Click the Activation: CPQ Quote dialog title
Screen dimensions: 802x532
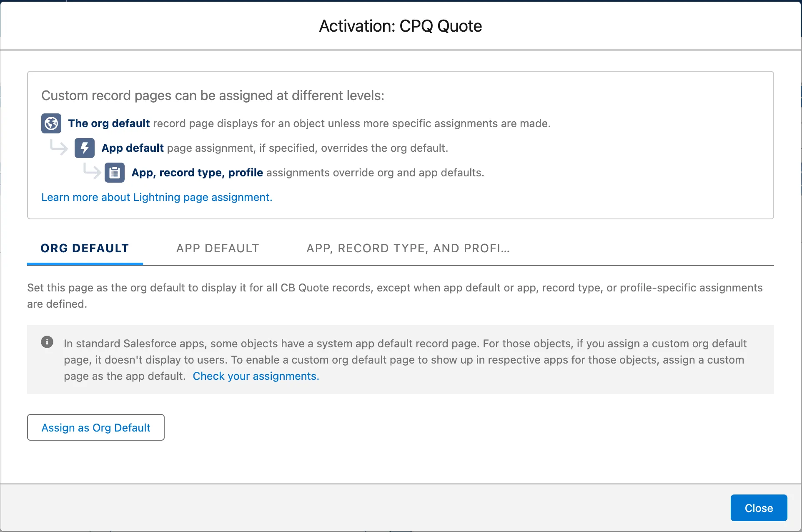coord(400,26)
